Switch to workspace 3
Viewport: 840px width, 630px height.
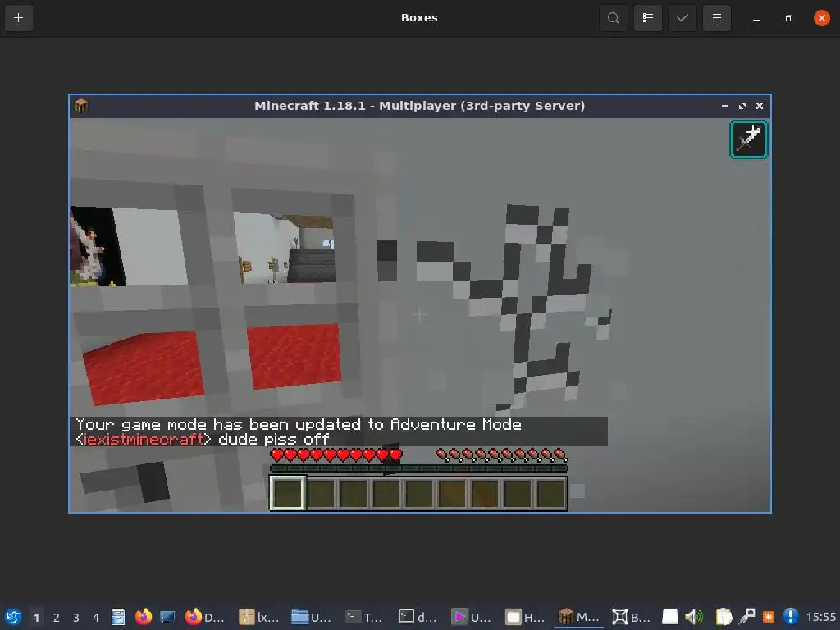(x=76, y=617)
